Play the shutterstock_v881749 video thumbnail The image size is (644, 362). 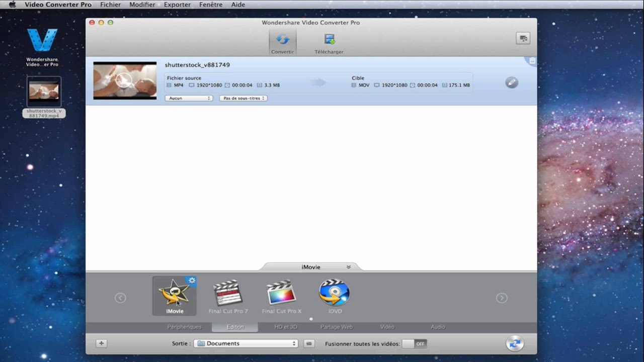coord(124,80)
